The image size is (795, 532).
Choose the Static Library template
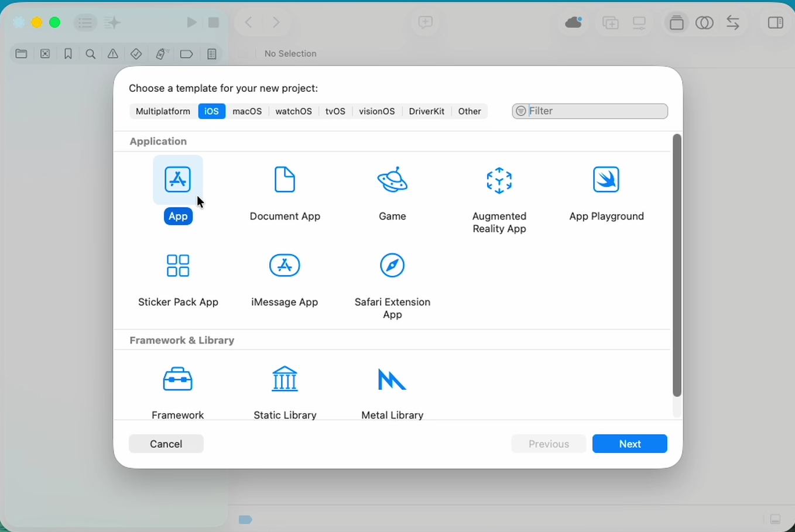point(285,379)
